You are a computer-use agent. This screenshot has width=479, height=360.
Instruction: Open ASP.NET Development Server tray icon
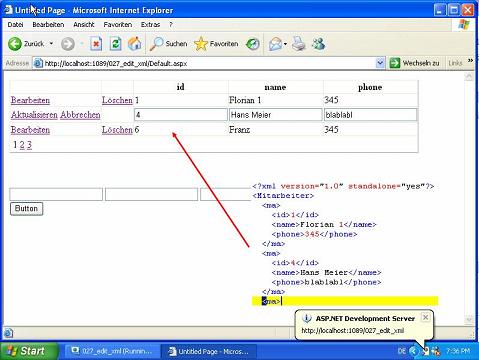pyautogui.click(x=425, y=351)
